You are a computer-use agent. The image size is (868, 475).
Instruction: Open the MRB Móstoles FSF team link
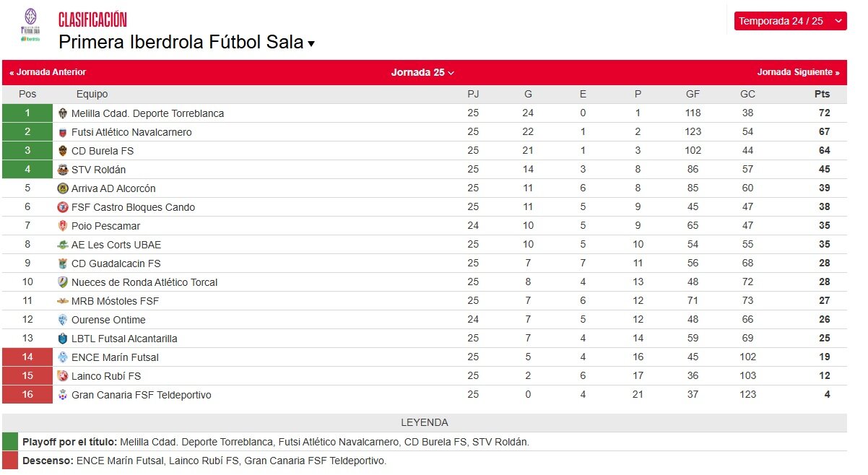click(115, 301)
